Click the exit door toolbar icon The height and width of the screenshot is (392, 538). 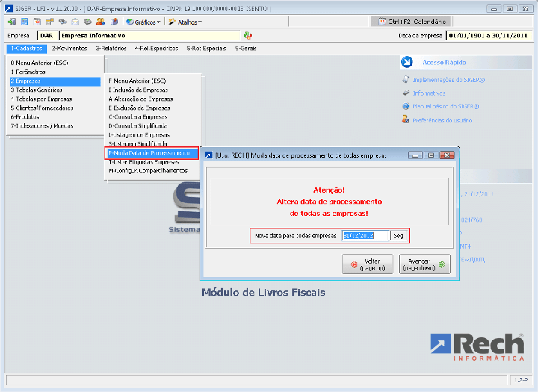[12, 22]
